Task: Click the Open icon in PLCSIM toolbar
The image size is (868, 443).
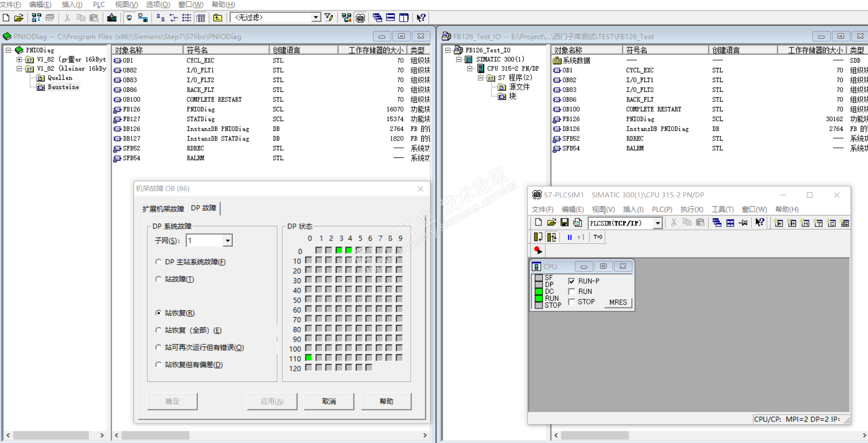Action: [x=551, y=223]
